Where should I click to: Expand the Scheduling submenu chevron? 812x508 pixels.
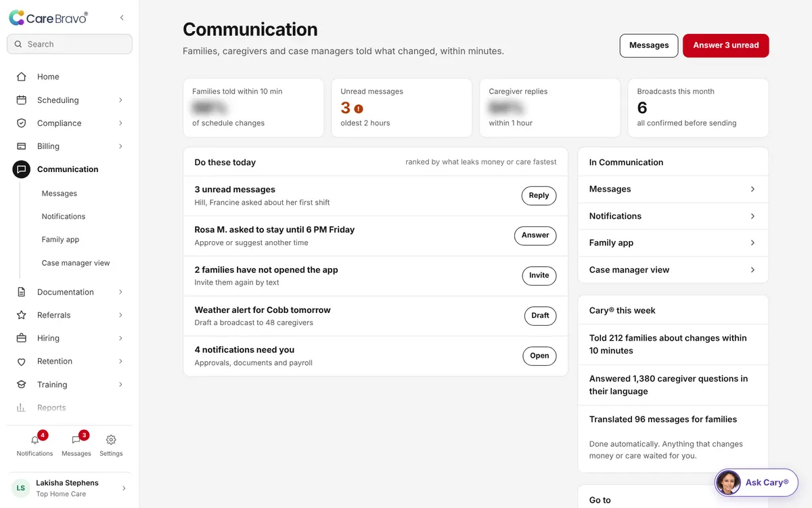coord(120,100)
